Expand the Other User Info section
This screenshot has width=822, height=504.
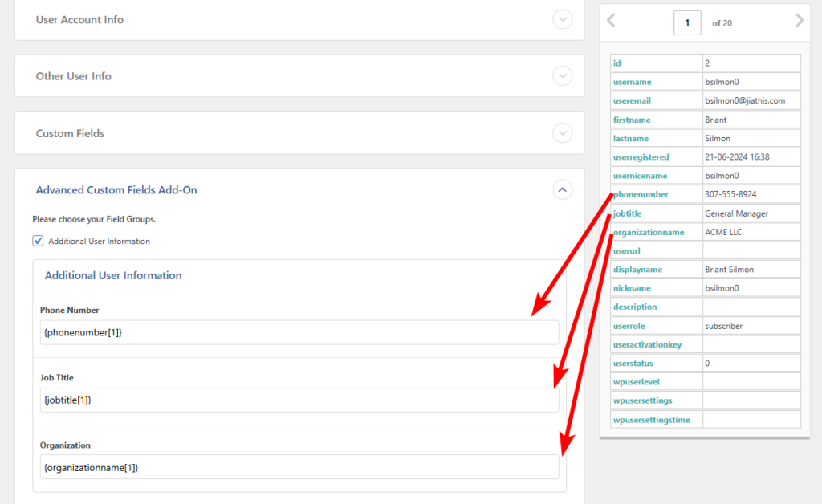coord(563,75)
